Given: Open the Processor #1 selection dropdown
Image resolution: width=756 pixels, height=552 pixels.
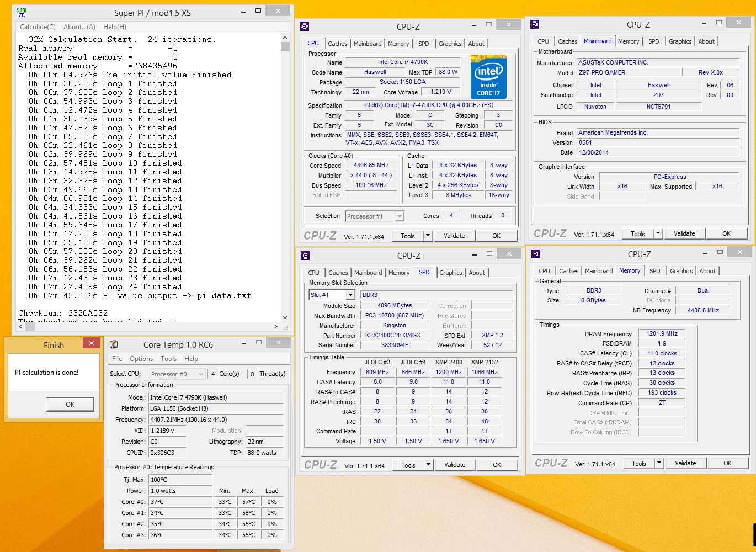Looking at the screenshot, I should coord(400,216).
